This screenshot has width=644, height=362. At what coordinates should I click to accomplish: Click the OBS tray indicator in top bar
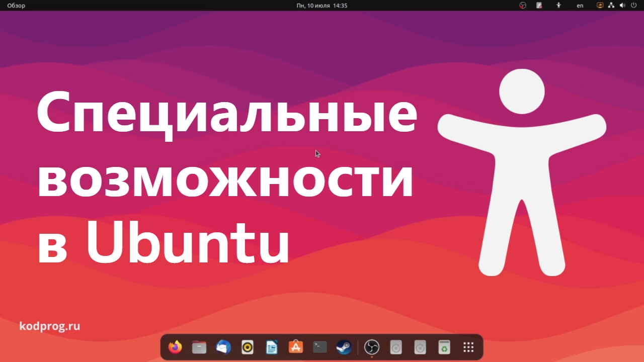click(x=523, y=6)
